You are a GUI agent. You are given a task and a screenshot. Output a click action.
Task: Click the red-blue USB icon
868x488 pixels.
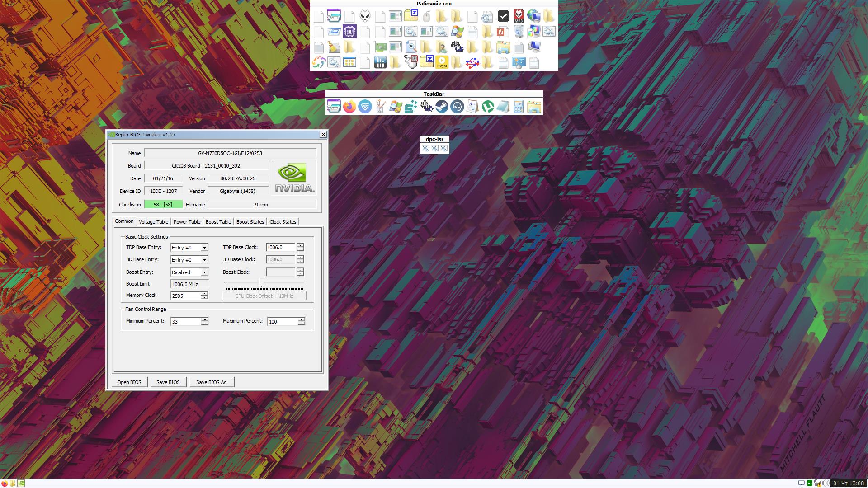coord(472,62)
